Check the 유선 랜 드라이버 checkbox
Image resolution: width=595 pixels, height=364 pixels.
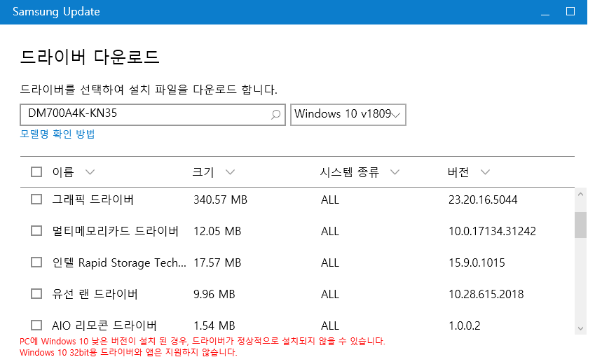[x=36, y=294]
